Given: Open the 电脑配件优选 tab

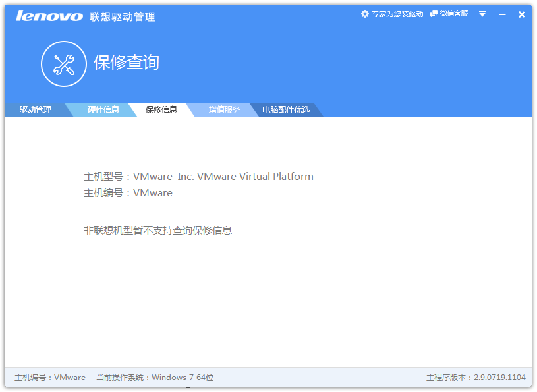Looking at the screenshot, I should (286, 110).
